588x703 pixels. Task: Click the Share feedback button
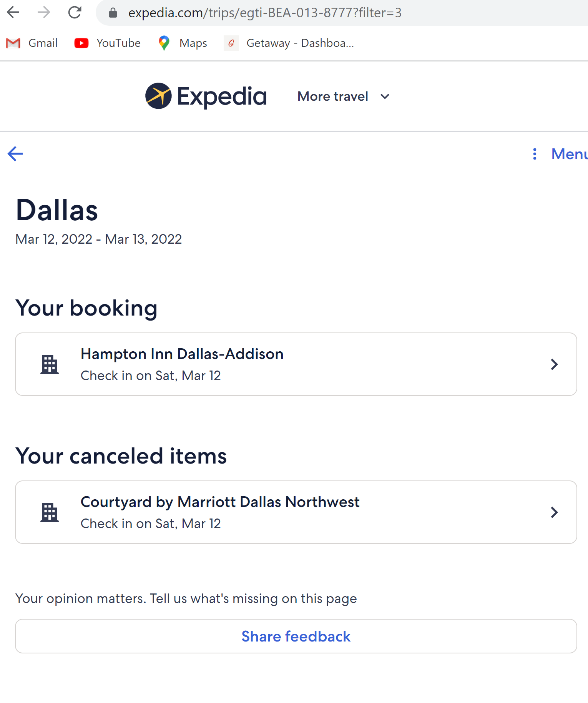tap(296, 636)
